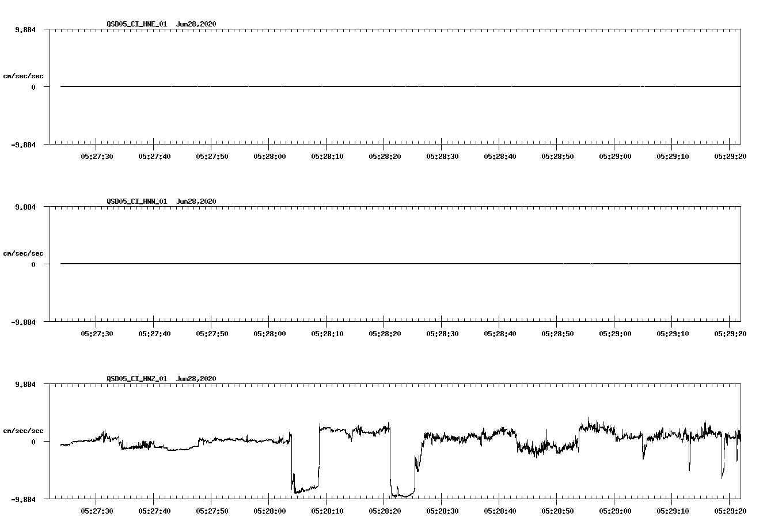Click the 05:28:50 time label under HNZ plot
This screenshot has height=532, width=782.
tap(557, 511)
